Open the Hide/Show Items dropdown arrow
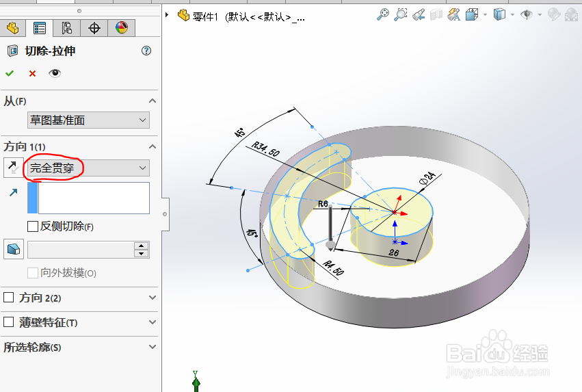 click(540, 15)
